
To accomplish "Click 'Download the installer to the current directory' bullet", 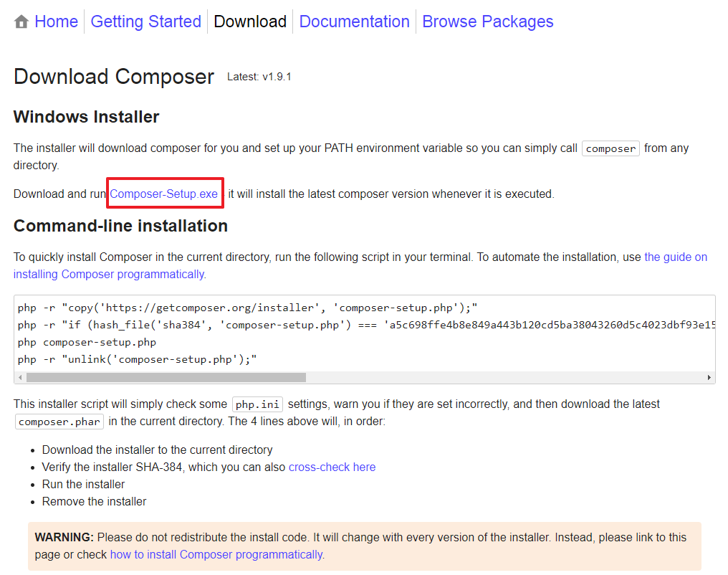I will 158,450.
